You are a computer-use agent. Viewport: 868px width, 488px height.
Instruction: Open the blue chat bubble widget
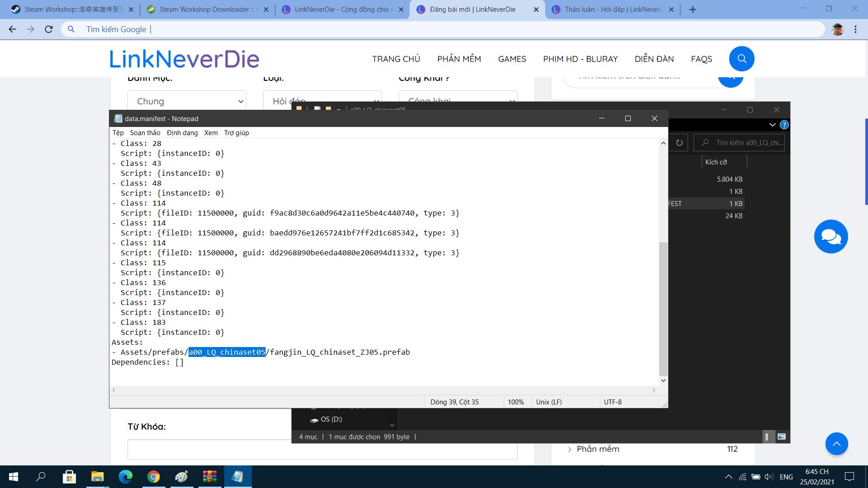pos(830,236)
